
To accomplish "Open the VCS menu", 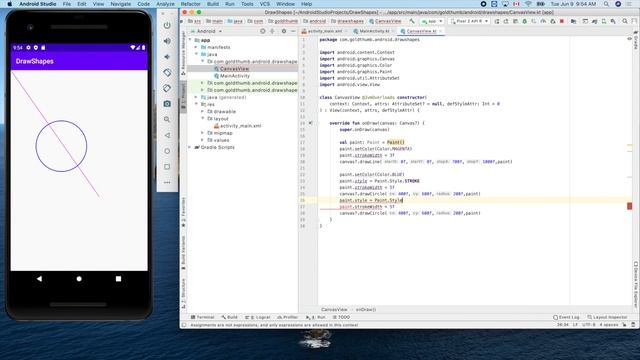I will 264,4.
